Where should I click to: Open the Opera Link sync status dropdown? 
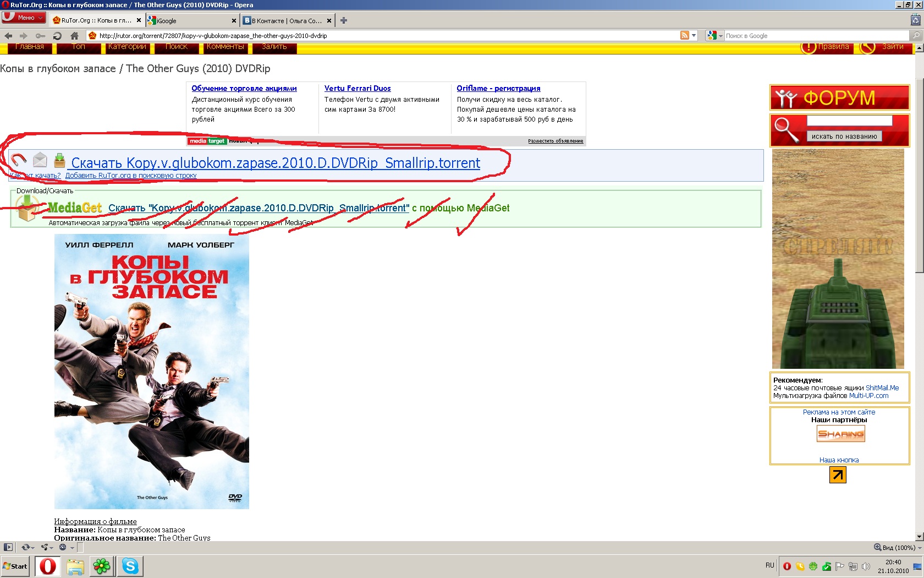(28, 548)
